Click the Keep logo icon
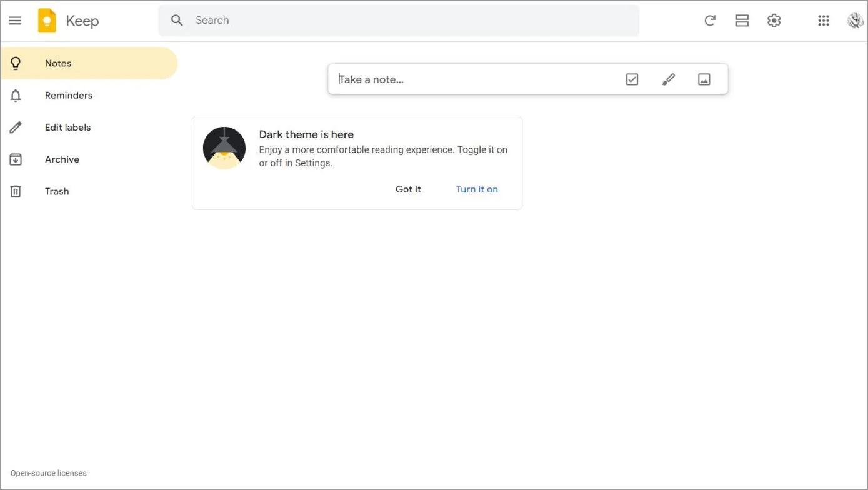The width and height of the screenshot is (868, 490). pos(47,21)
